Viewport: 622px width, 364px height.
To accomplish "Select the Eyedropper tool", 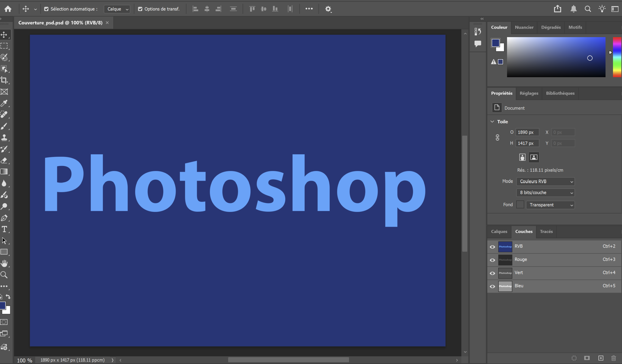I will coord(4,103).
